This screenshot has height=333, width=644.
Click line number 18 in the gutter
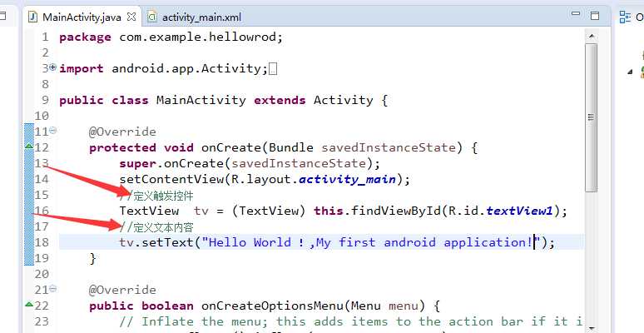pos(42,242)
